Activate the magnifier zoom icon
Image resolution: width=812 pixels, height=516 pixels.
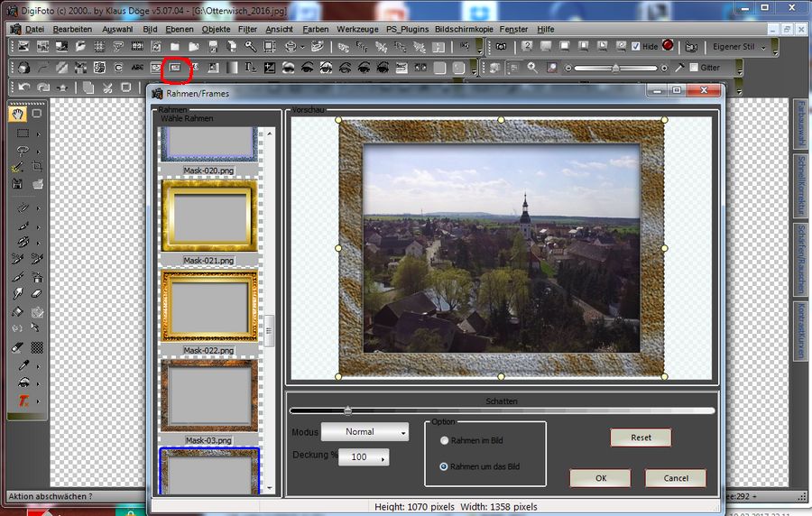point(532,68)
